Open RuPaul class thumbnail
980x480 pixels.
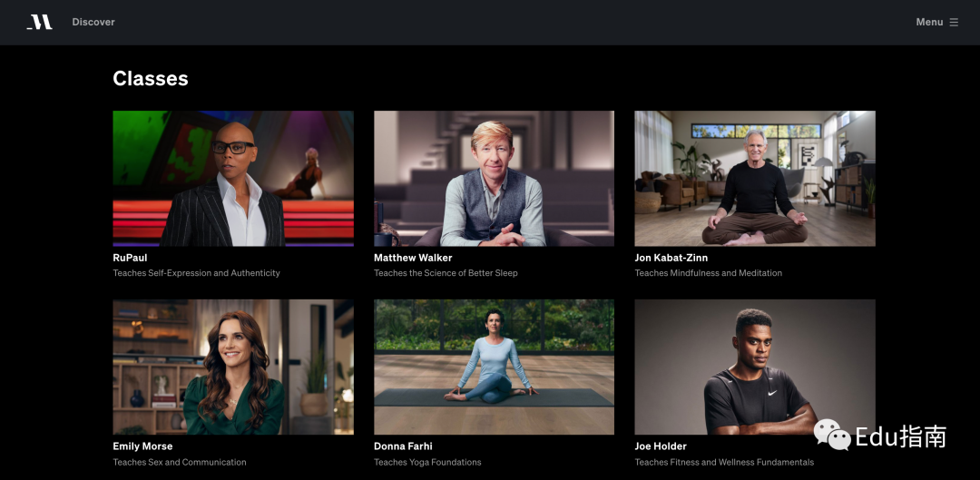(x=233, y=179)
